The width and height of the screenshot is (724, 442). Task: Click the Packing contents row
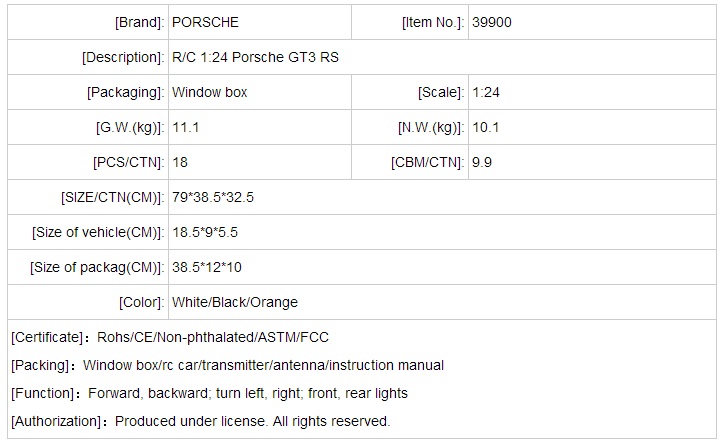[x=228, y=365]
